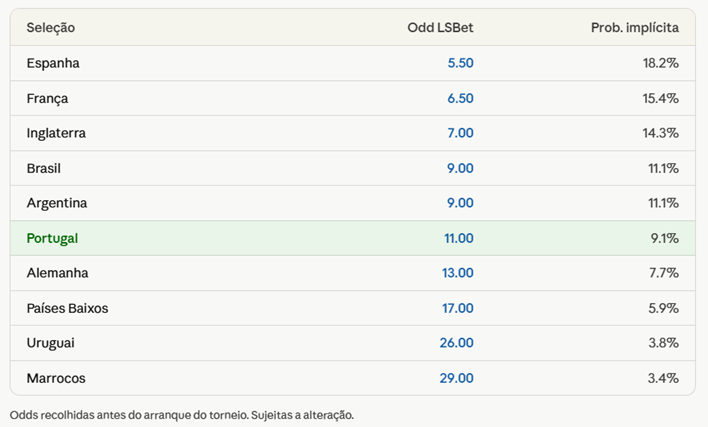This screenshot has width=708, height=427.
Task: Select the 3.8% probability value
Action: pyautogui.click(x=664, y=343)
